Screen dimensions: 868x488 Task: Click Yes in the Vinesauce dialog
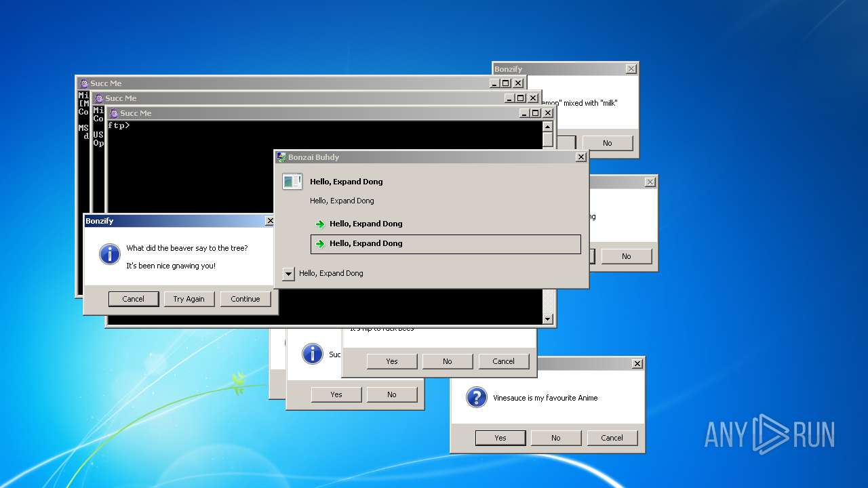500,438
